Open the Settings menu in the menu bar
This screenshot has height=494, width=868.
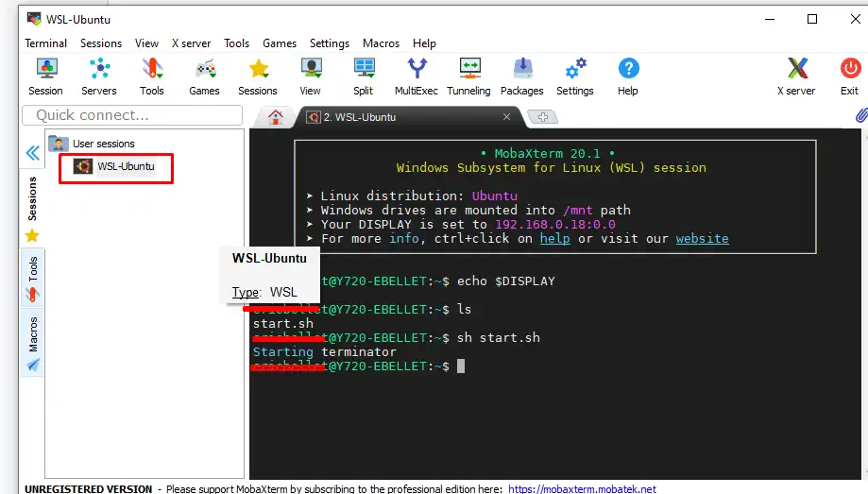330,43
